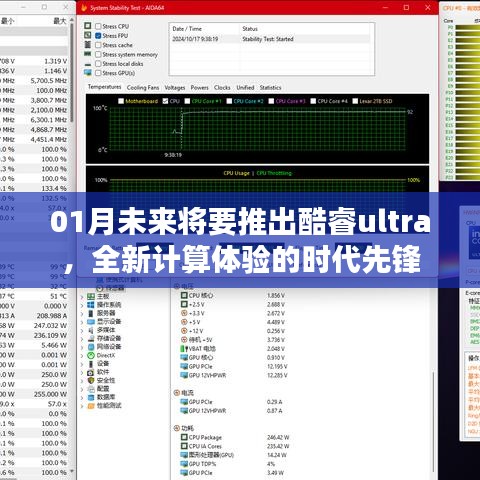Click the Windows logo operating system icon
This screenshot has height=480, width=480.
click(91, 305)
